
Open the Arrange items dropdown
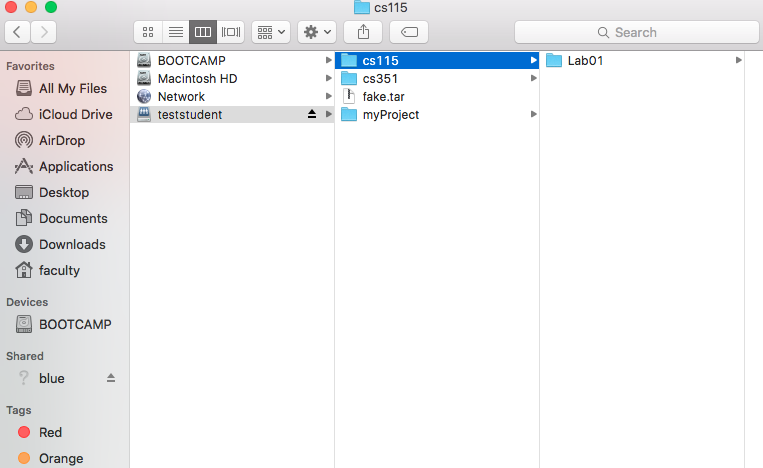coord(271,32)
